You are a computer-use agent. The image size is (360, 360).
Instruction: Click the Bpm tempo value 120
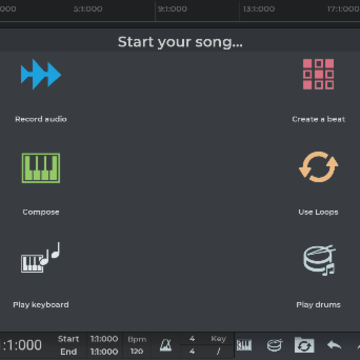[137, 351]
